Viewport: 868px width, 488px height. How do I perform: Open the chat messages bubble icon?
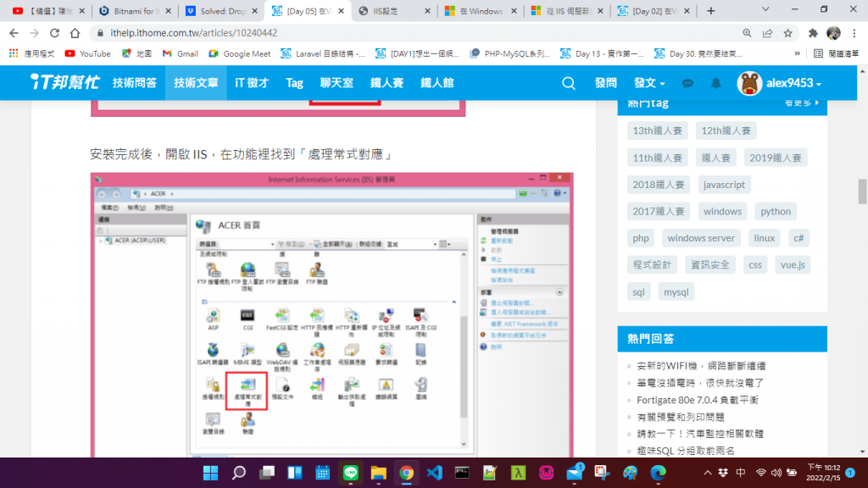687,83
